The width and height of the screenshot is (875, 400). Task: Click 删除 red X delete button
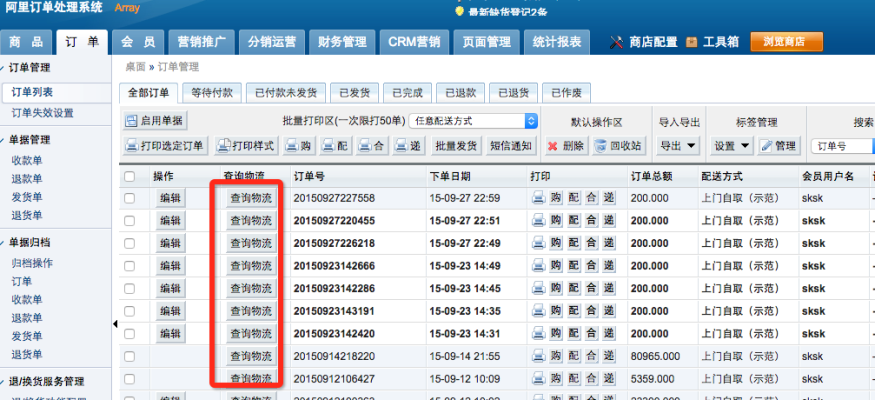[x=566, y=145]
